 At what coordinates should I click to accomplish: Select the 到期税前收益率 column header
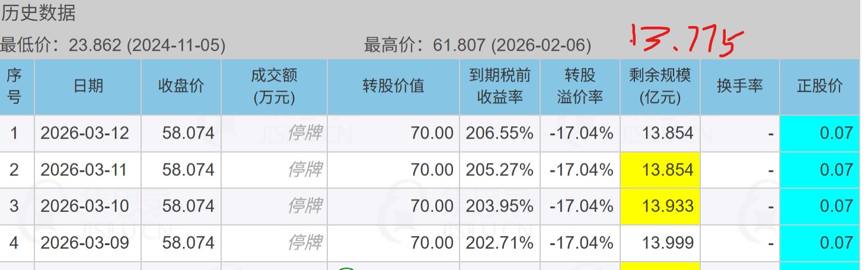click(500, 86)
